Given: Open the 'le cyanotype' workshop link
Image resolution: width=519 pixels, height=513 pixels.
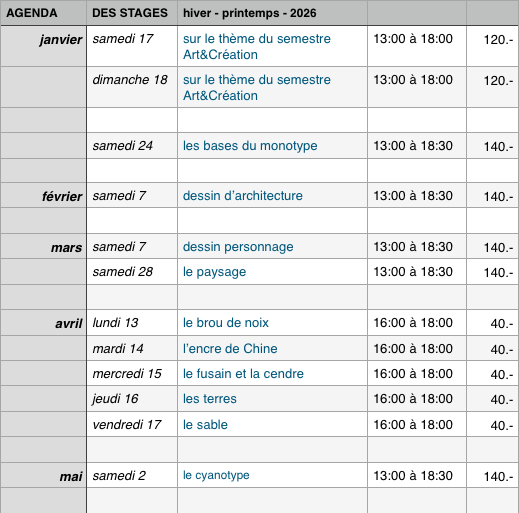Looking at the screenshot, I should point(216,475).
